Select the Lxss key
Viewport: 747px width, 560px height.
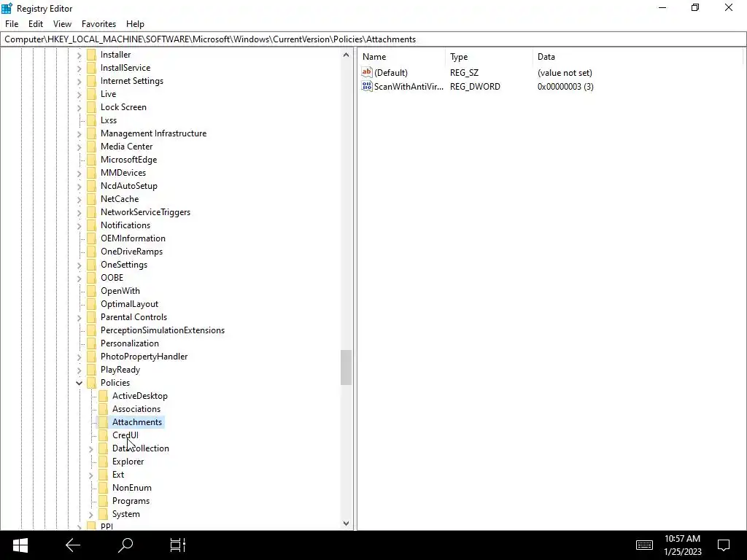109,120
